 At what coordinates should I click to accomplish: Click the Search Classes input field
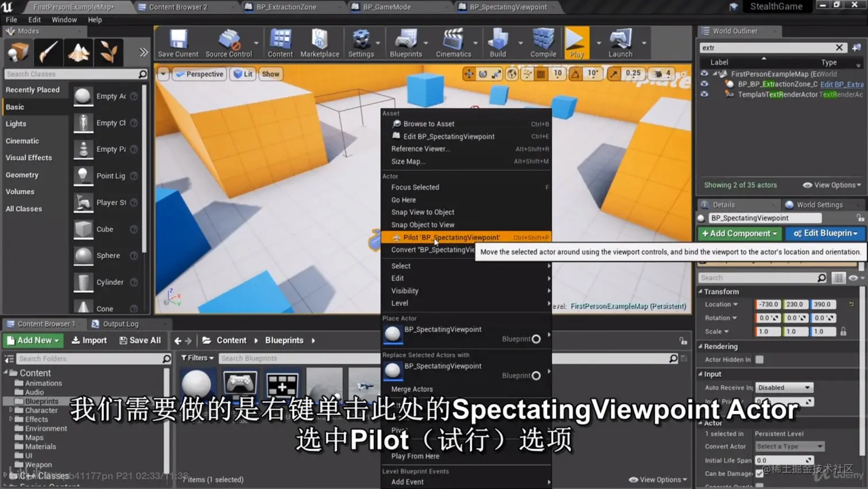pyautogui.click(x=76, y=74)
